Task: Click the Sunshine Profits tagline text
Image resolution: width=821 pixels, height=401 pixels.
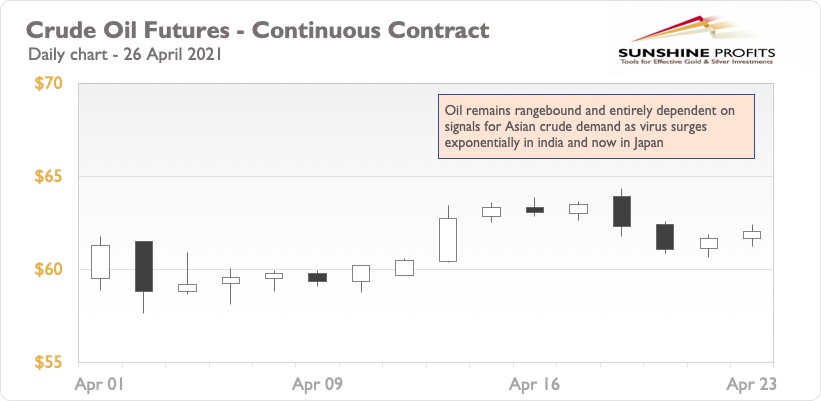Action: tap(696, 62)
